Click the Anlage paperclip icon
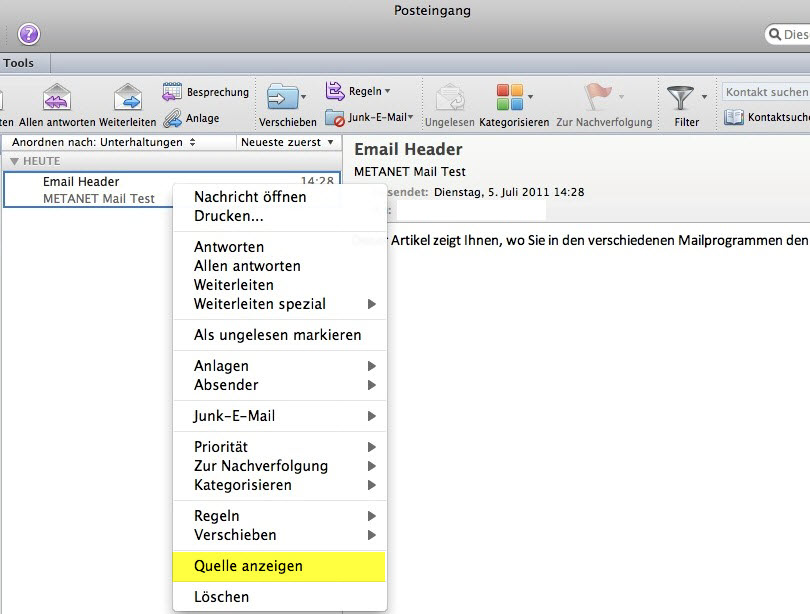The height and width of the screenshot is (614, 810). [x=172, y=118]
